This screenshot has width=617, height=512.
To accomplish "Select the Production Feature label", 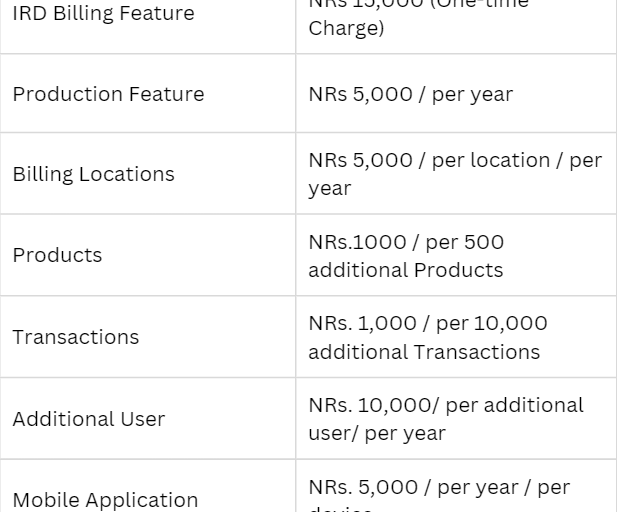I will (x=108, y=94).
